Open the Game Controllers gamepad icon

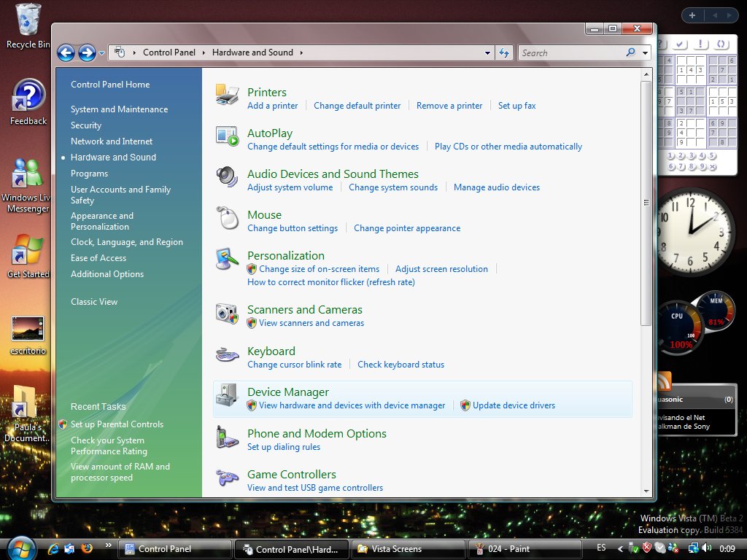(x=227, y=478)
